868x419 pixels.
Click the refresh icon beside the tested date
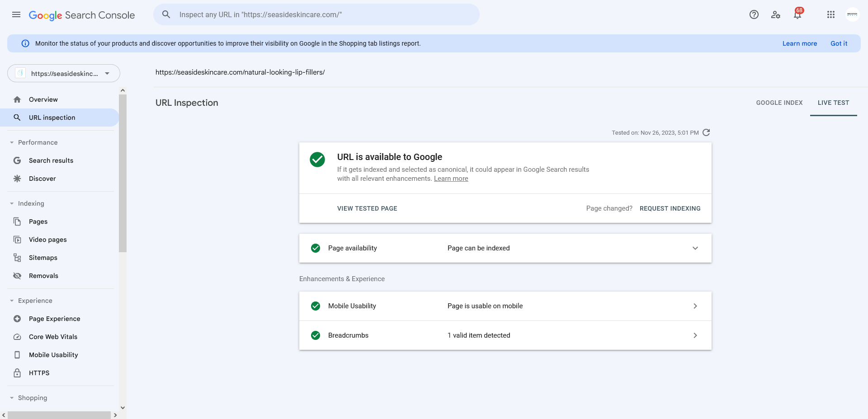coord(707,132)
